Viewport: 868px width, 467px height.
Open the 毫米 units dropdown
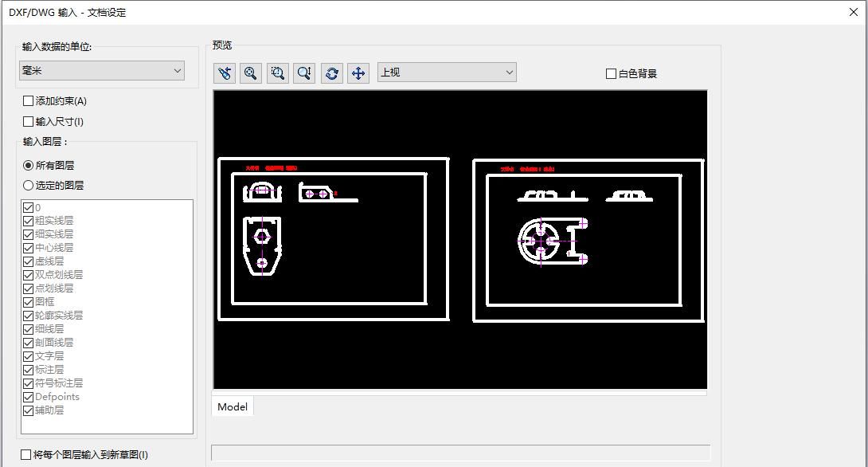click(x=102, y=71)
